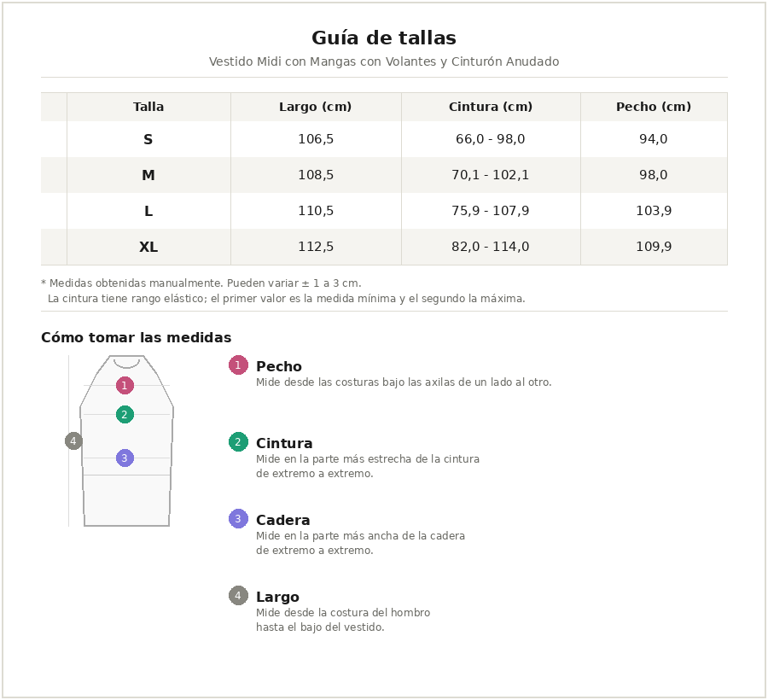
Task: Click the Largo (cm) column header
Action: pos(316,107)
